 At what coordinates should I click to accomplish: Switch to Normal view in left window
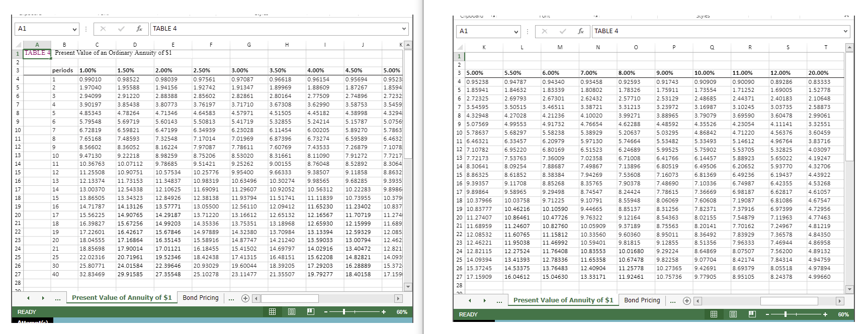pos(272,312)
